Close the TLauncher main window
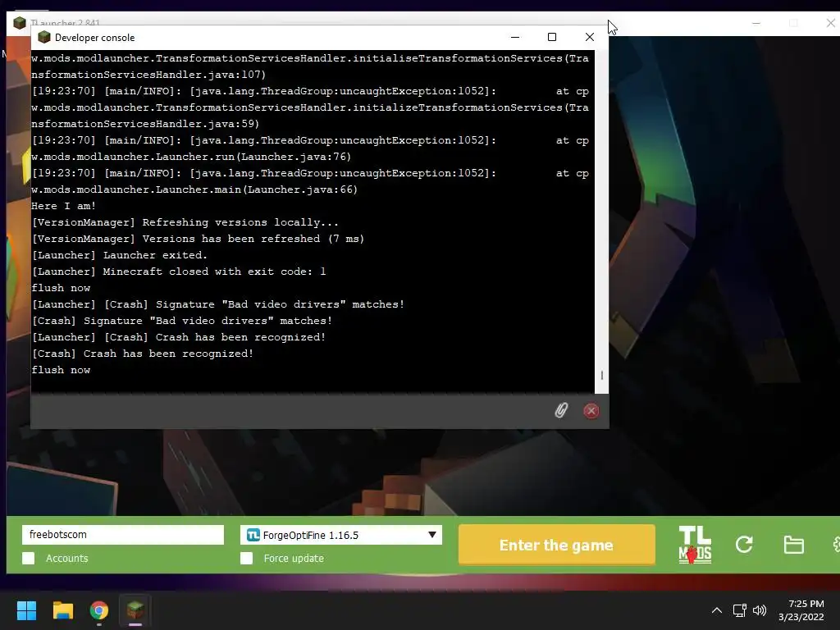This screenshot has height=630, width=840. [x=830, y=23]
